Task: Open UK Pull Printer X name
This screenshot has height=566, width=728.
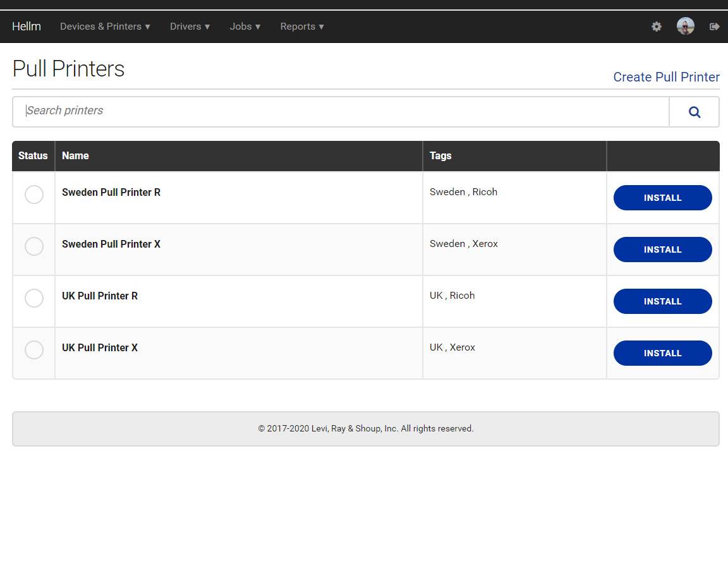Action: click(100, 348)
